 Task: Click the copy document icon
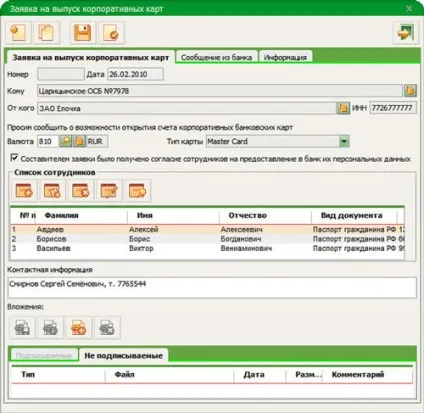point(46,33)
